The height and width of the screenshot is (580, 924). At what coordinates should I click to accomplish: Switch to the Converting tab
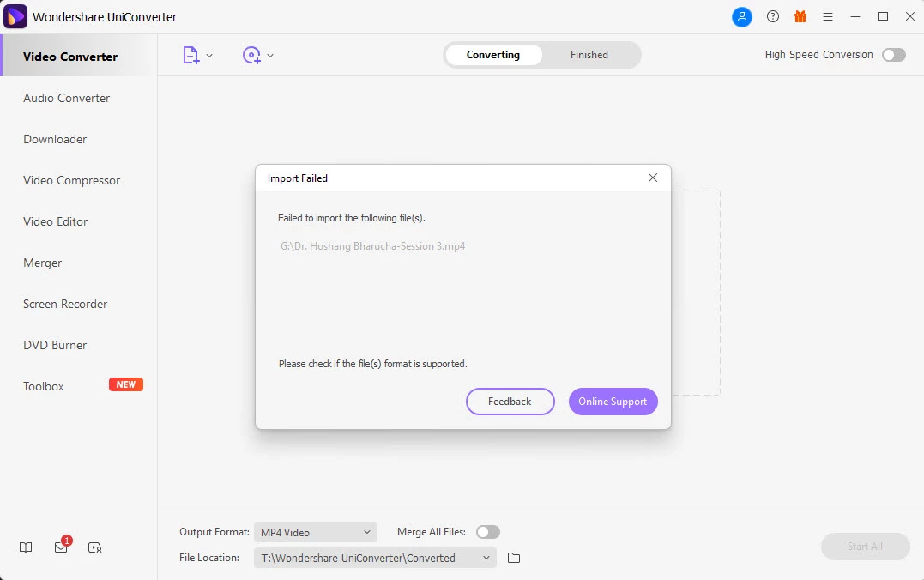tap(493, 55)
